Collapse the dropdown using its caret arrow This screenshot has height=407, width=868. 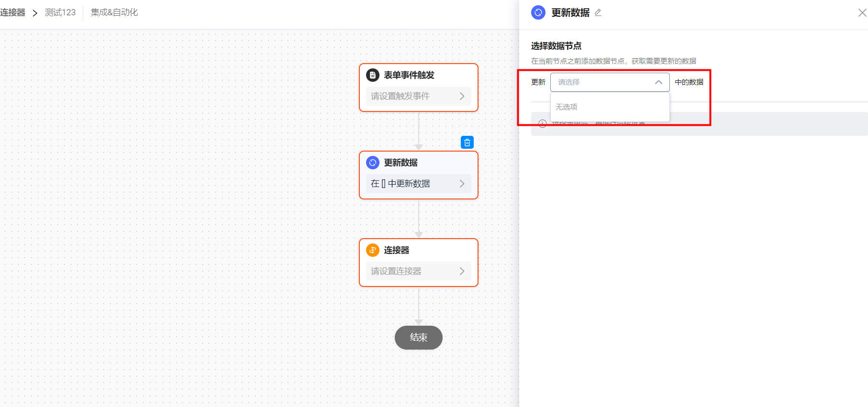[x=659, y=82]
